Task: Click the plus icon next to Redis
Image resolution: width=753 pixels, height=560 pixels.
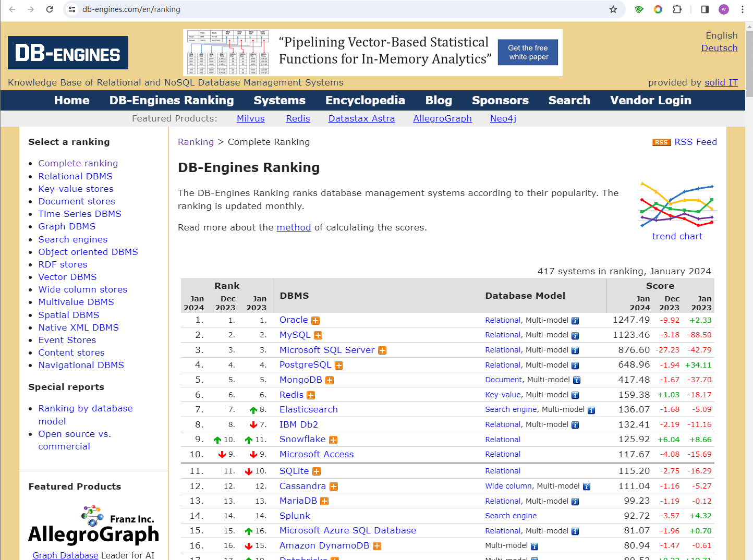Action: [311, 395]
